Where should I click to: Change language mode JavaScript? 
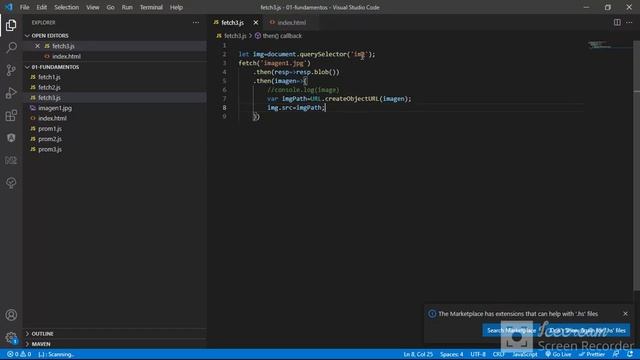tap(525, 354)
